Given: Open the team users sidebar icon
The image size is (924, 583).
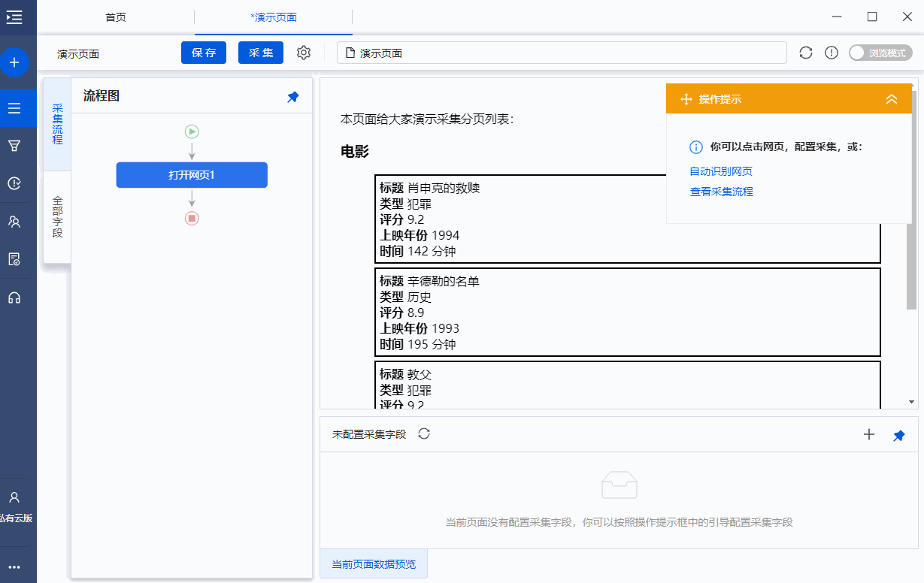Looking at the screenshot, I should pyautogui.click(x=14, y=222).
